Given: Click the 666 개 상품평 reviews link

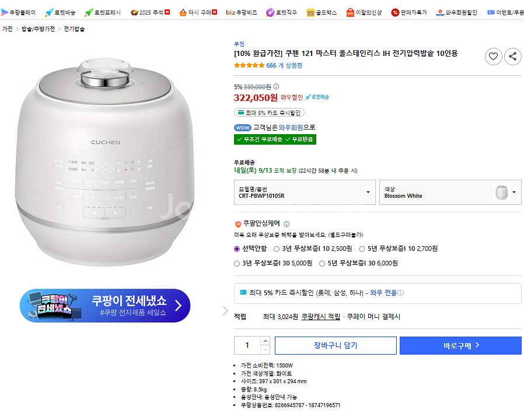Looking at the screenshot, I should (284, 65).
